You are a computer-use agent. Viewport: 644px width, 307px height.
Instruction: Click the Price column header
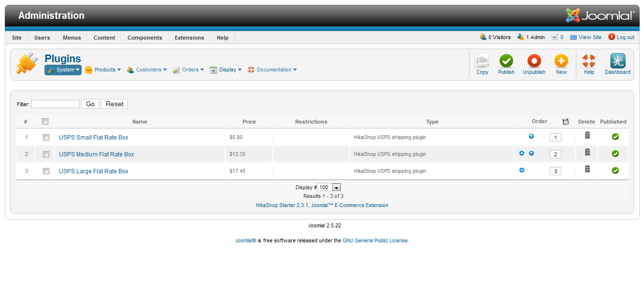click(x=249, y=122)
